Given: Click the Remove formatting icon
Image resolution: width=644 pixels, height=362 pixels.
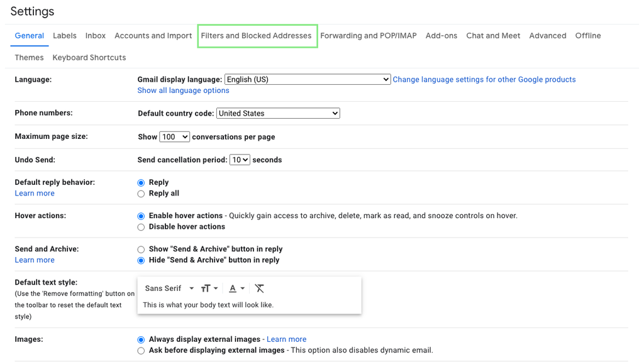Looking at the screenshot, I should coord(259,288).
